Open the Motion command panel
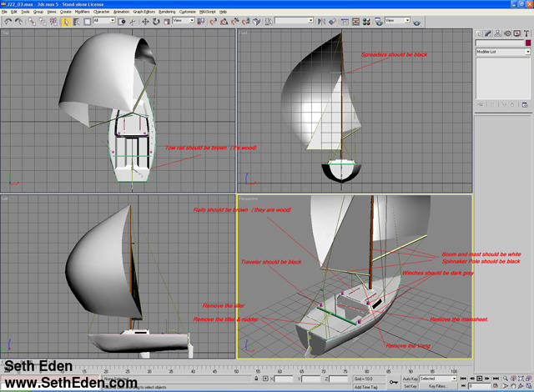 (508, 33)
